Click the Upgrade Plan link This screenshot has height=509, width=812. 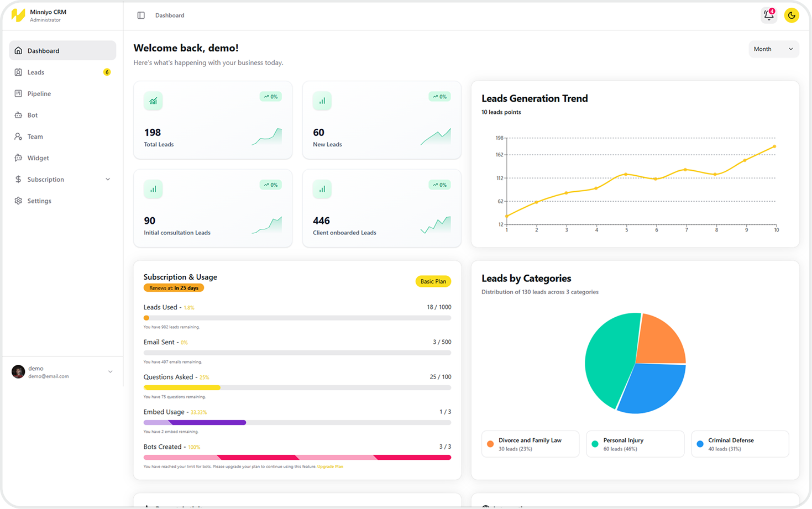pyautogui.click(x=330, y=466)
